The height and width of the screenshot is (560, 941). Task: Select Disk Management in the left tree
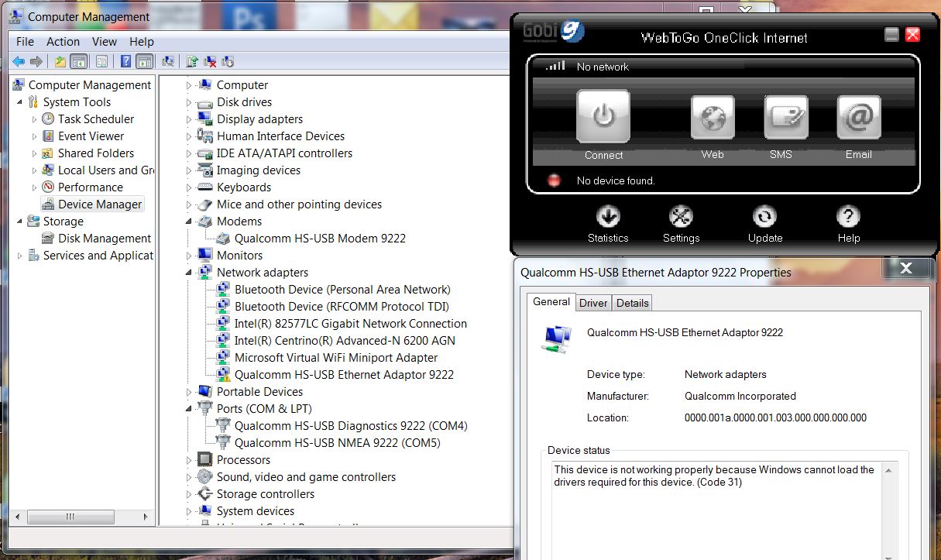[105, 239]
